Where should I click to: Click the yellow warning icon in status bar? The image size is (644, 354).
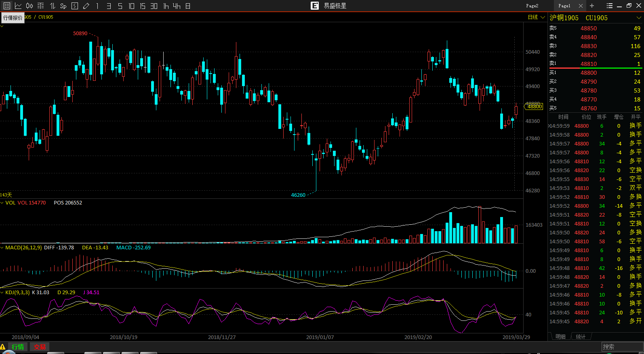pyautogui.click(x=3, y=347)
